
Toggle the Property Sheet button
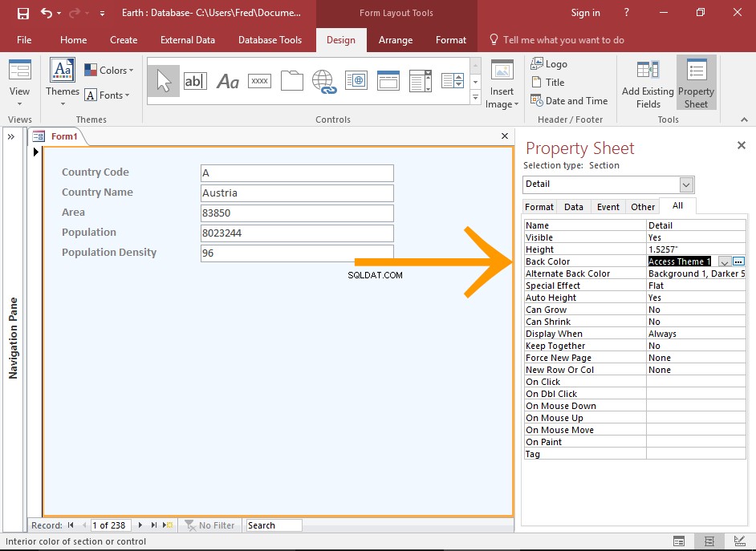pyautogui.click(x=696, y=83)
